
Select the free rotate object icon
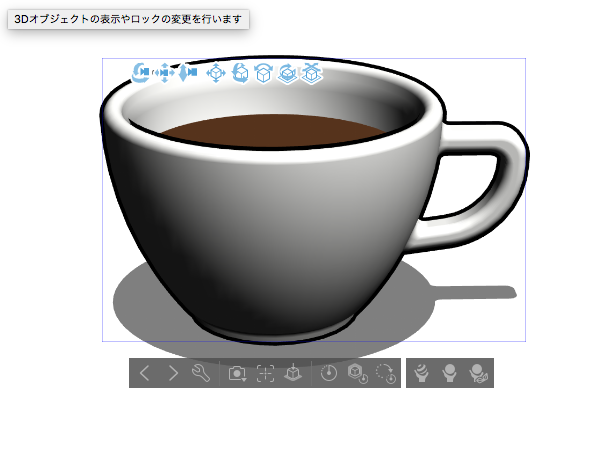point(240,73)
